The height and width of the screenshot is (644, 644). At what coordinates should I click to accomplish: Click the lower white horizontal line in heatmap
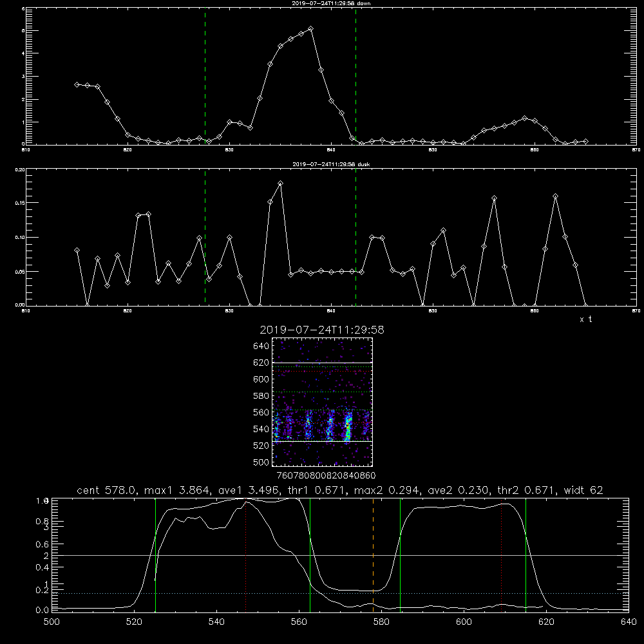(322, 441)
